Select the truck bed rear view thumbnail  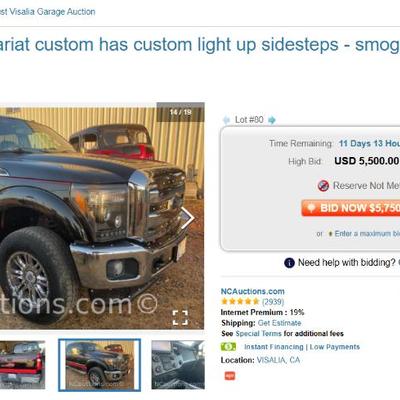coord(22,365)
